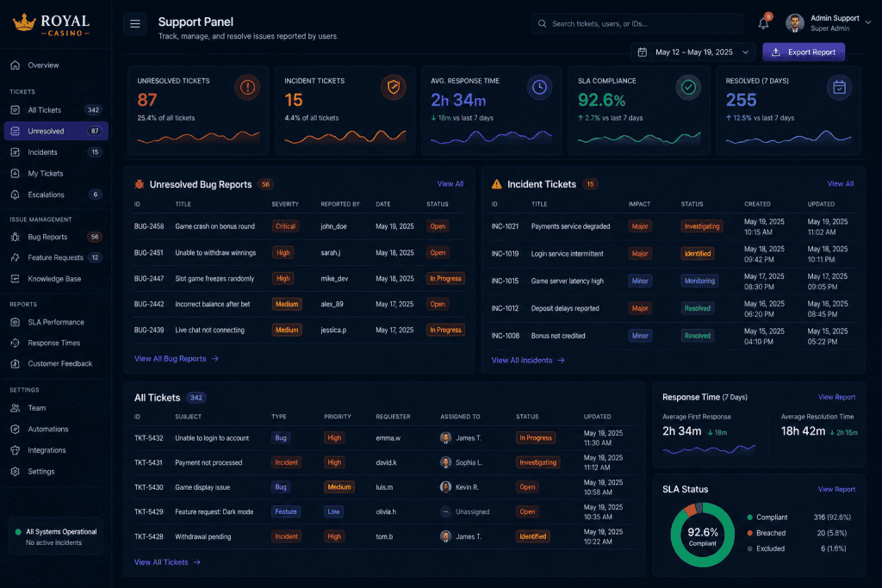Screen dimensions: 882x588
Task: Click the Bug Reports bug icon in sidebar
Action: pyautogui.click(x=16, y=237)
